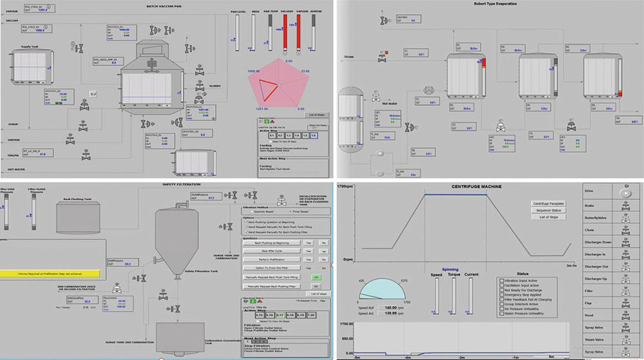
Task: Open the PCA_17016_R1 faceplate box
Action: click(x=39, y=8)
